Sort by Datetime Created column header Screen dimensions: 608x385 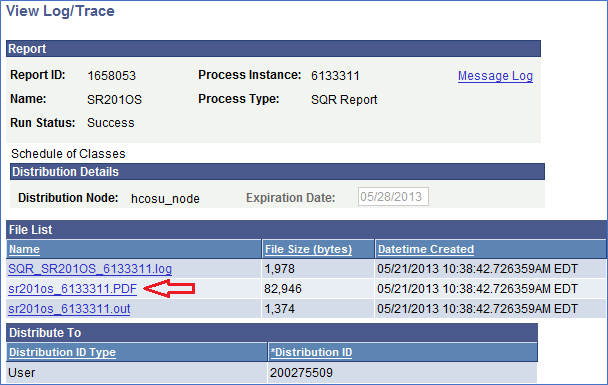point(426,249)
